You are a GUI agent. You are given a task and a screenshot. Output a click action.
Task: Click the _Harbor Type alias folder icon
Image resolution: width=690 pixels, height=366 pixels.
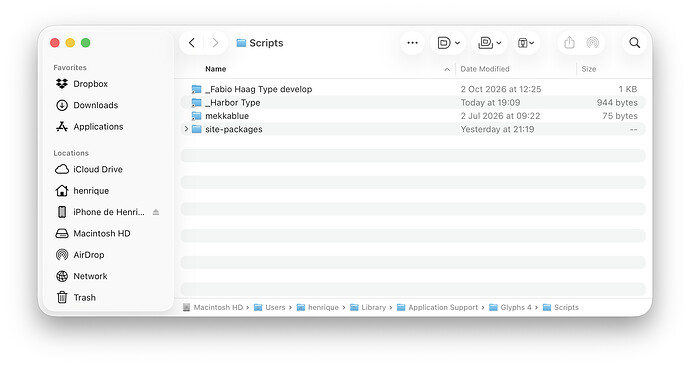click(196, 103)
